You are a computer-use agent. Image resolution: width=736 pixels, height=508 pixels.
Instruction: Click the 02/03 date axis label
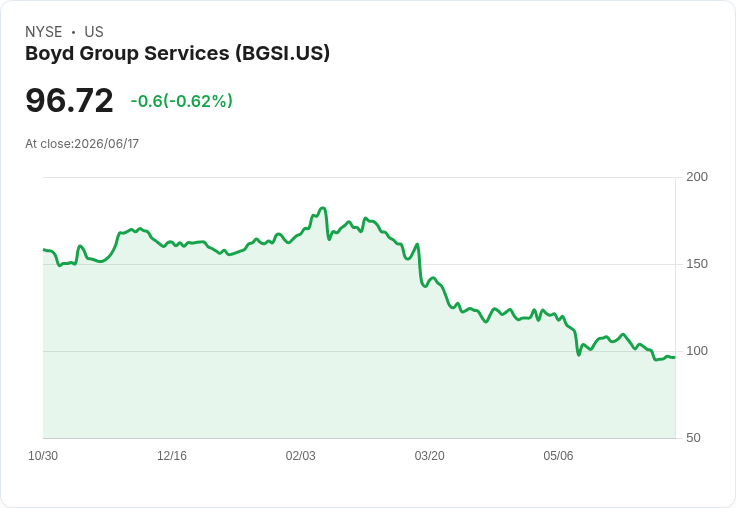300,456
